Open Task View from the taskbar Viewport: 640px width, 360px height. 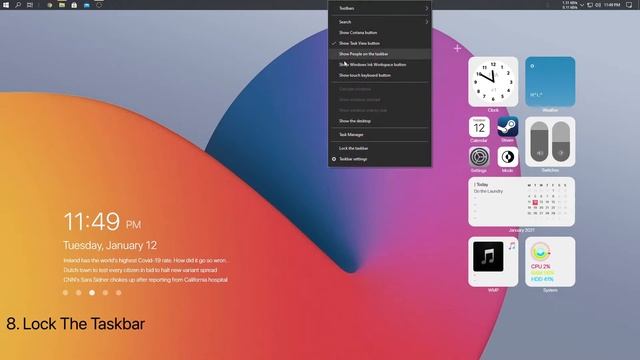pyautogui.click(x=30, y=5)
